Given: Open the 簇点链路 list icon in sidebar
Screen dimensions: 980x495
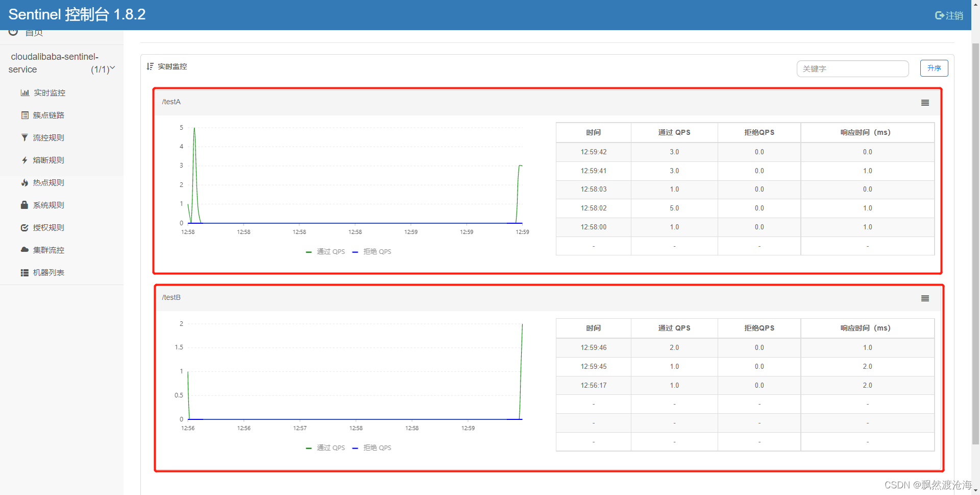Looking at the screenshot, I should click(x=24, y=115).
